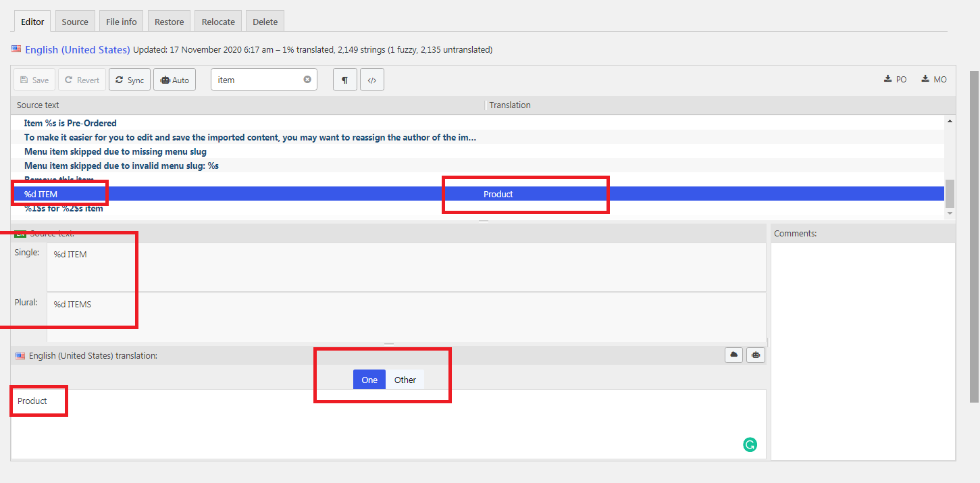
Task: Toggle invisible characters paragraph icon
Action: click(x=345, y=80)
